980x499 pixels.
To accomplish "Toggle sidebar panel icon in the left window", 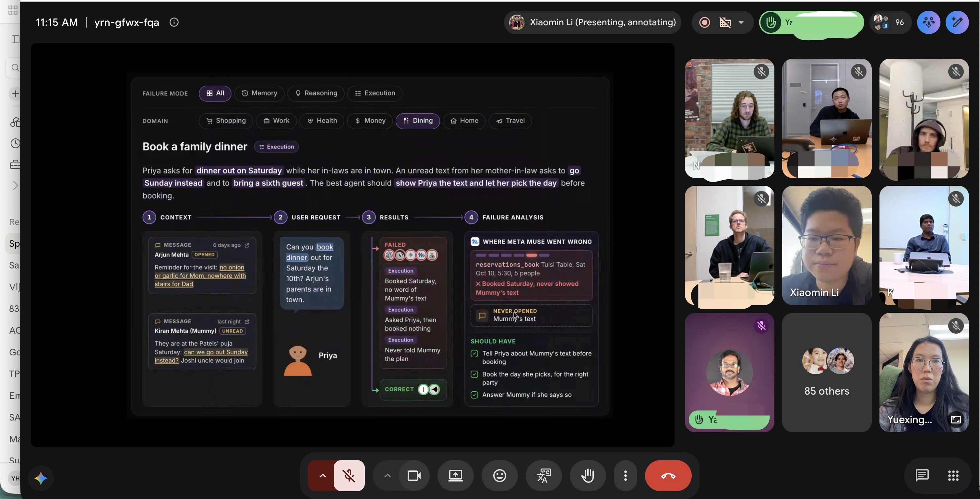I will (x=15, y=39).
